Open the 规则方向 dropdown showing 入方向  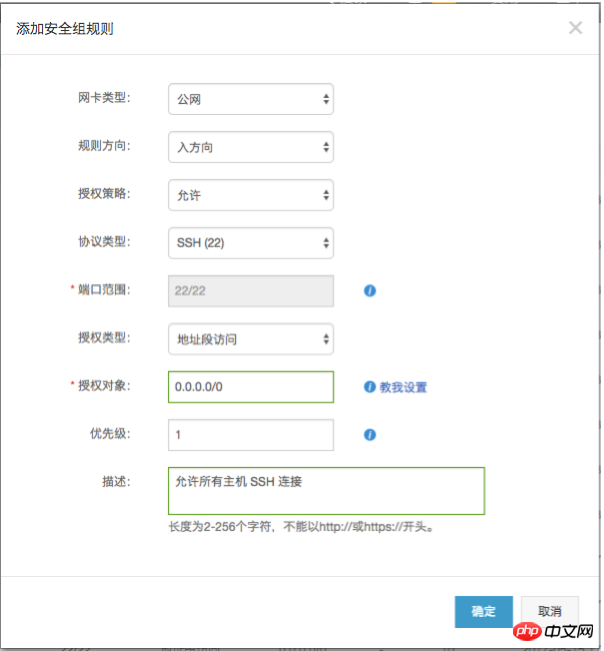click(251, 147)
